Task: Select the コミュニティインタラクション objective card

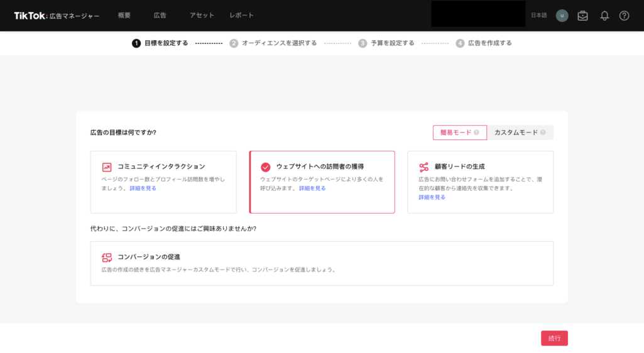Action: tap(163, 182)
